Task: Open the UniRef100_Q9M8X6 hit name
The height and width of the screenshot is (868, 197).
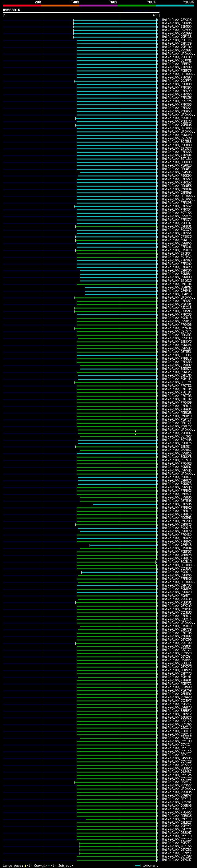Action: [177, 524]
